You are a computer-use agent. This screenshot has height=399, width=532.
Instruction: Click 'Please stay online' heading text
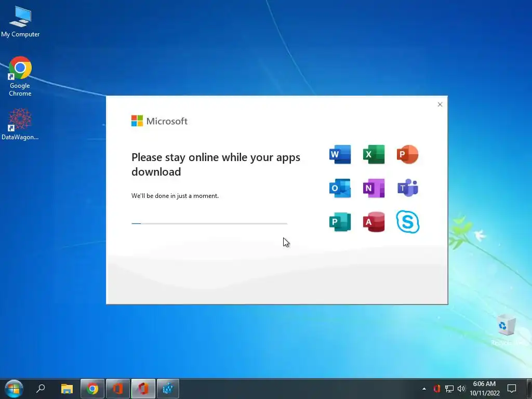[216, 164]
